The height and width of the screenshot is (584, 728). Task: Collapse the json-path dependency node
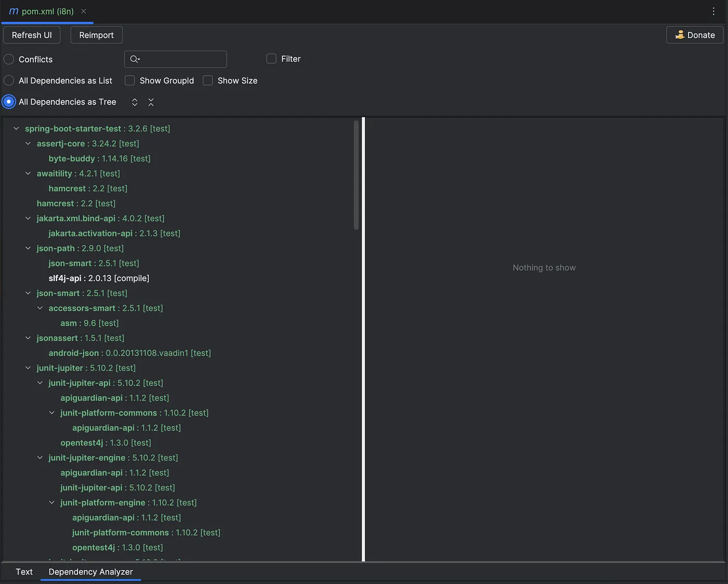pos(28,248)
